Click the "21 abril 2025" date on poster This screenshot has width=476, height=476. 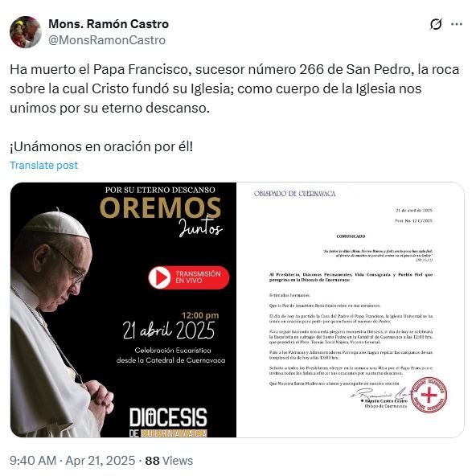(x=169, y=330)
